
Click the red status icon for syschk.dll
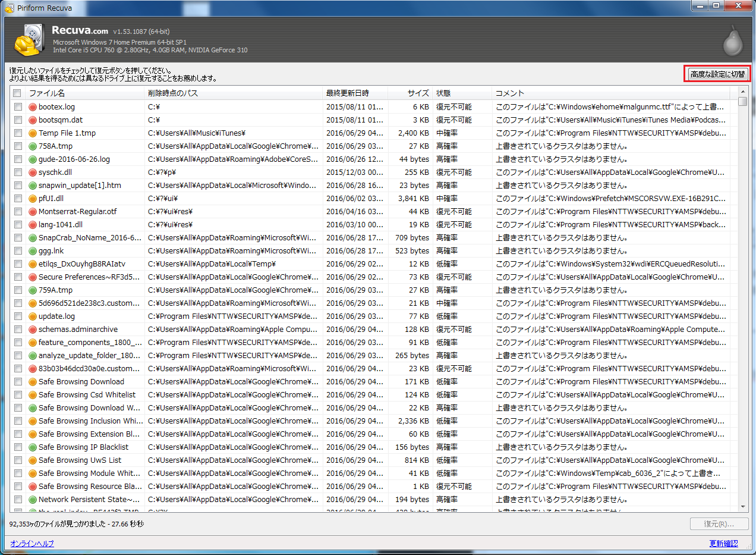[33, 173]
